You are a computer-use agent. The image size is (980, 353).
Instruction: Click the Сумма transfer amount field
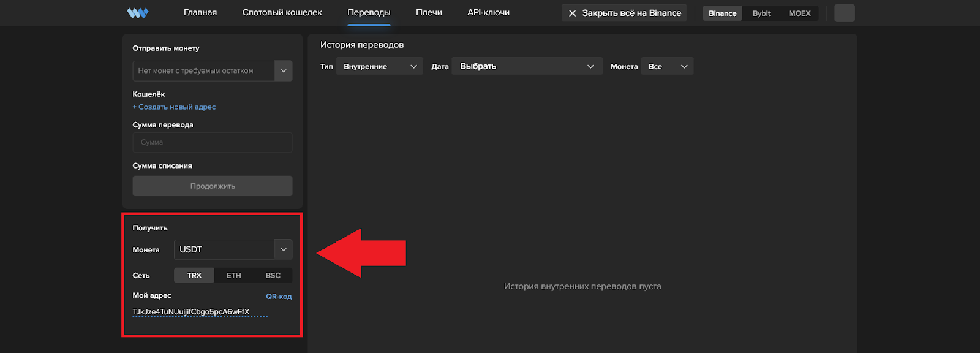[212, 143]
